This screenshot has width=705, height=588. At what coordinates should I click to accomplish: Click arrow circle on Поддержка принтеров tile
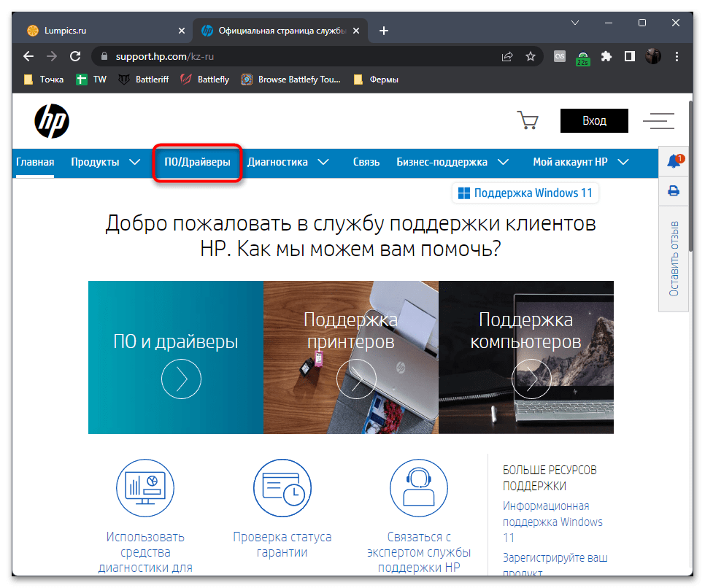[x=356, y=379]
